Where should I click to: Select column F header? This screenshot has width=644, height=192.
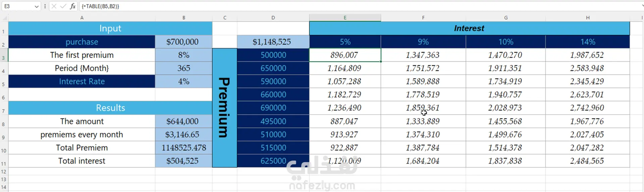tap(423, 18)
